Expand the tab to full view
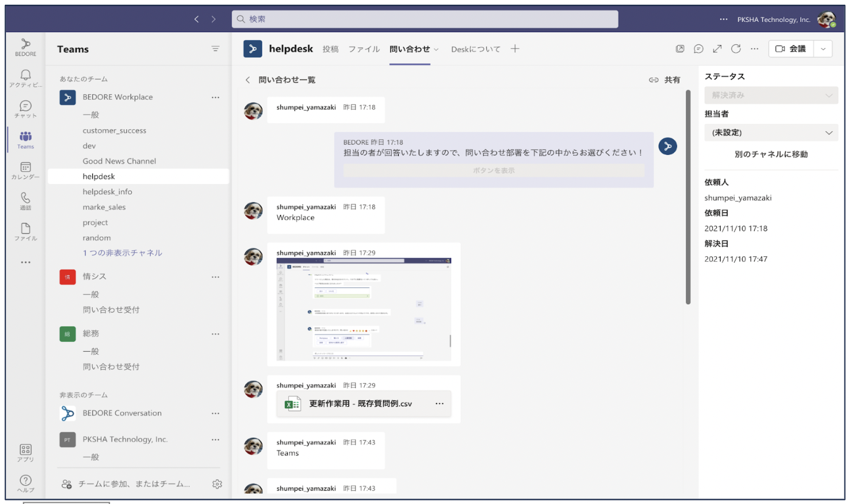Image resolution: width=850 pixels, height=504 pixels. click(718, 49)
